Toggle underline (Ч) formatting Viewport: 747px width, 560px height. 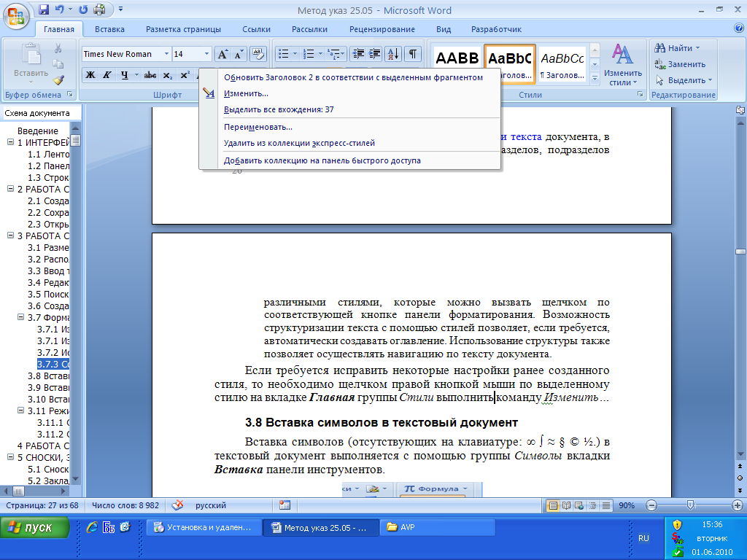(x=124, y=75)
